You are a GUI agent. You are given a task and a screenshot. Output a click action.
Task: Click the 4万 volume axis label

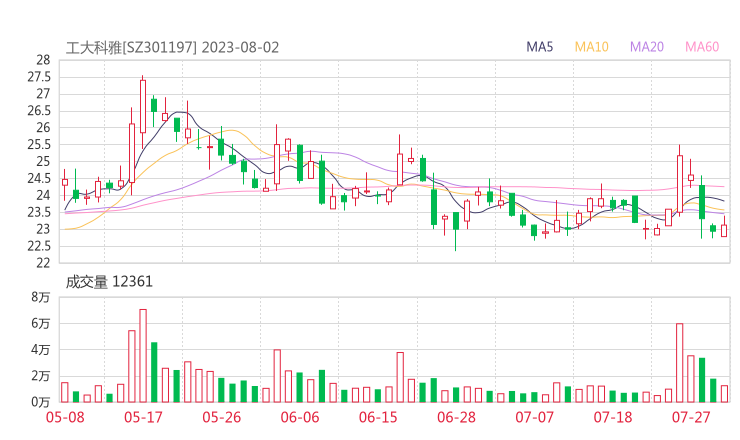[41, 350]
